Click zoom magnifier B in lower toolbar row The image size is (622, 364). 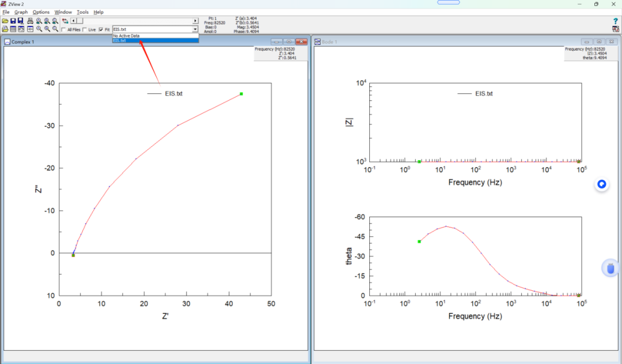(x=47, y=29)
